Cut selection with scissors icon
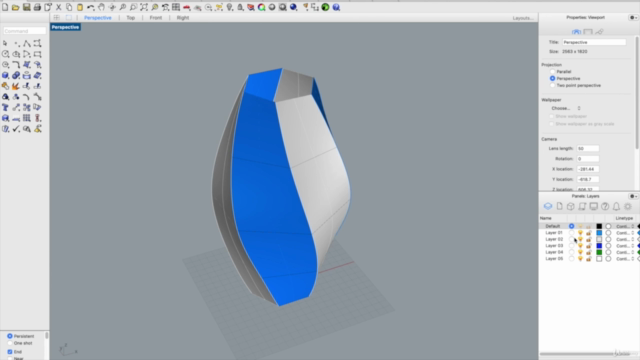 58,7
